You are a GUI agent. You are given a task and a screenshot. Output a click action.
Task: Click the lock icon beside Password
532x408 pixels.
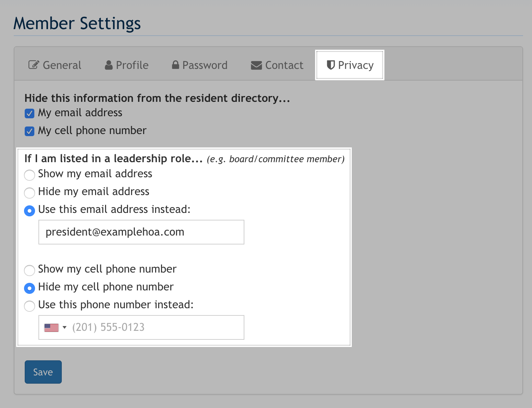point(175,65)
